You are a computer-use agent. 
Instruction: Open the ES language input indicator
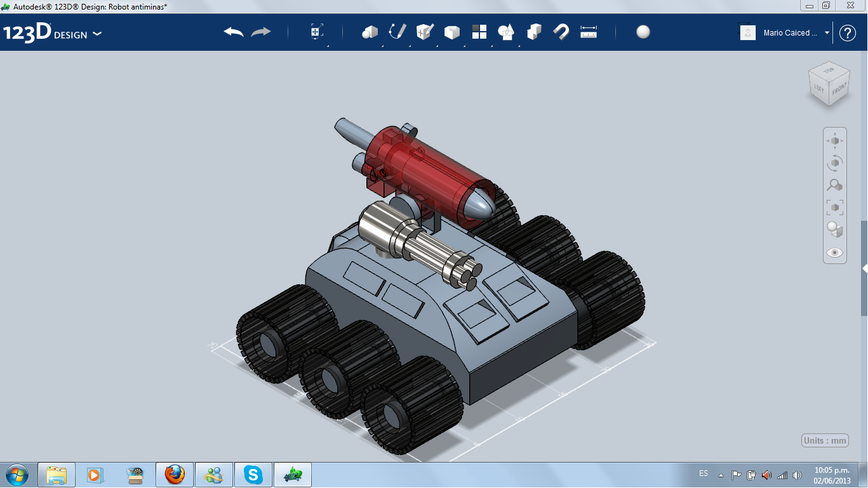(x=704, y=473)
